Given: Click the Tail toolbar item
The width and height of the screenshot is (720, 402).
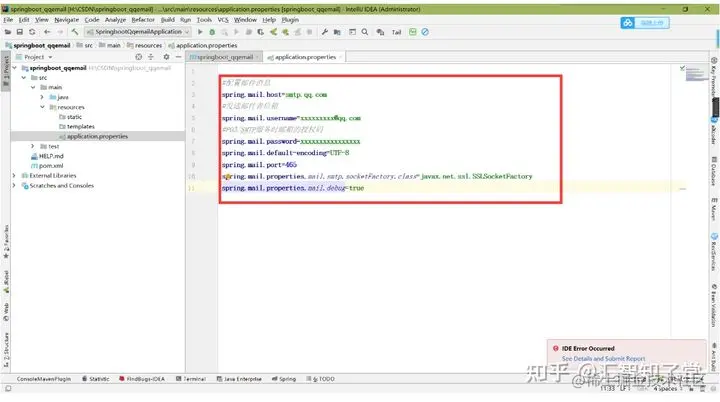Looking at the screenshot, I should click(x=396, y=32).
